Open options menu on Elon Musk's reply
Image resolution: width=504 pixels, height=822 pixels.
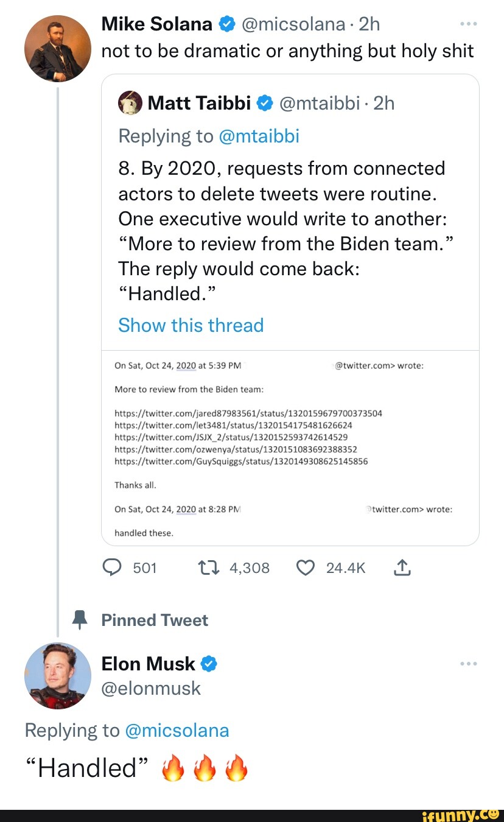click(469, 663)
